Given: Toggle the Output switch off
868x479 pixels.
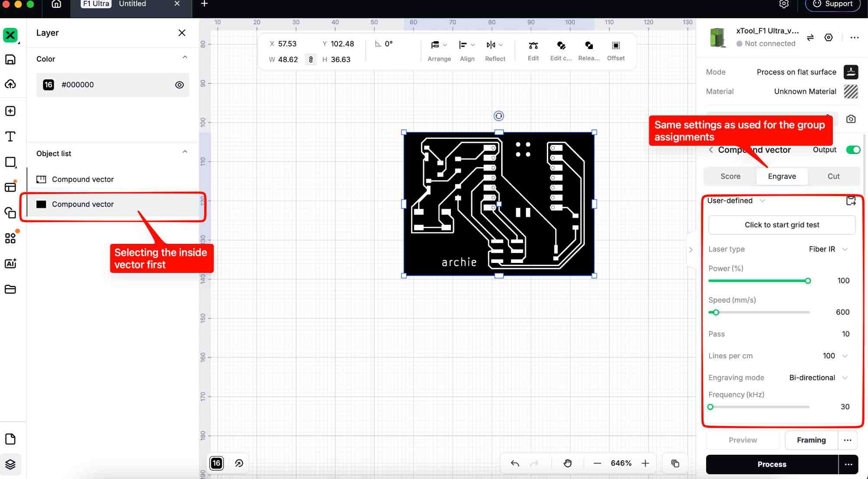Looking at the screenshot, I should click(853, 150).
